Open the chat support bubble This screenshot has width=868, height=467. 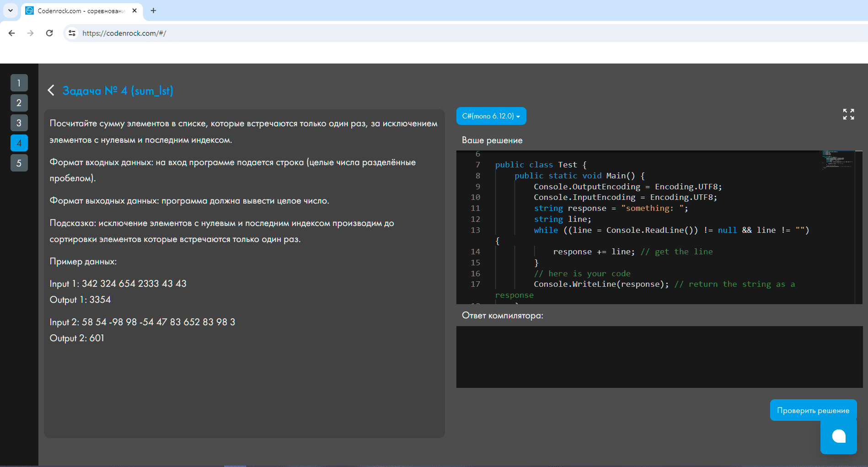tap(838, 436)
